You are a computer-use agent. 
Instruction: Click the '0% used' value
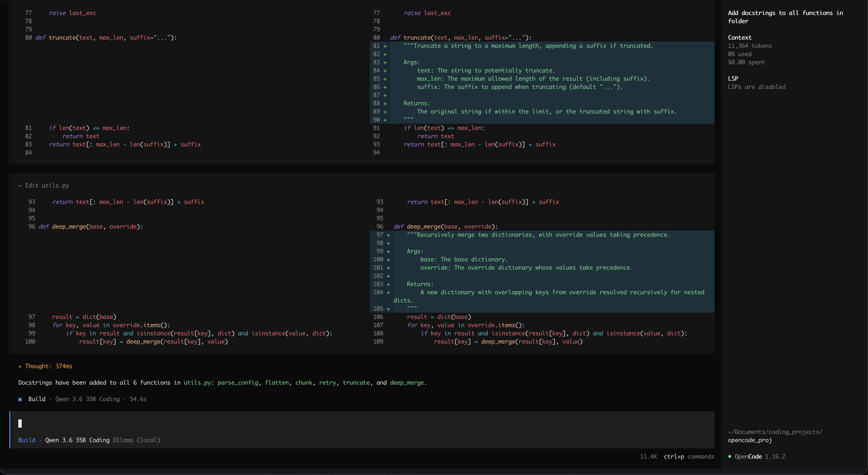(x=740, y=54)
